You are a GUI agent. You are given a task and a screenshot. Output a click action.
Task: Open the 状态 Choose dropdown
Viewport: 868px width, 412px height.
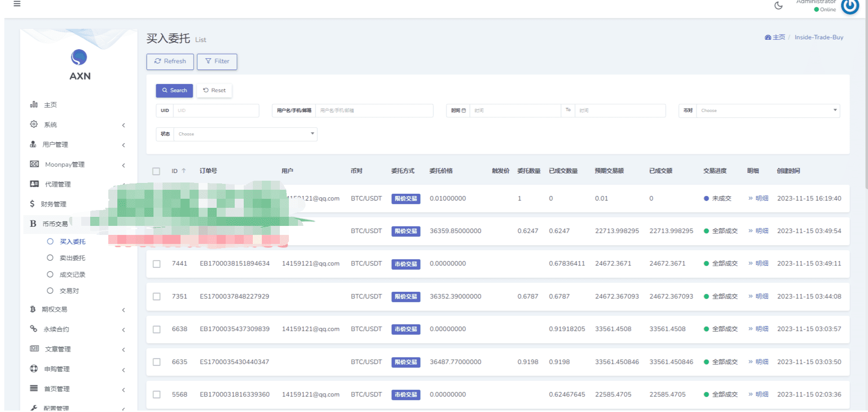point(245,134)
